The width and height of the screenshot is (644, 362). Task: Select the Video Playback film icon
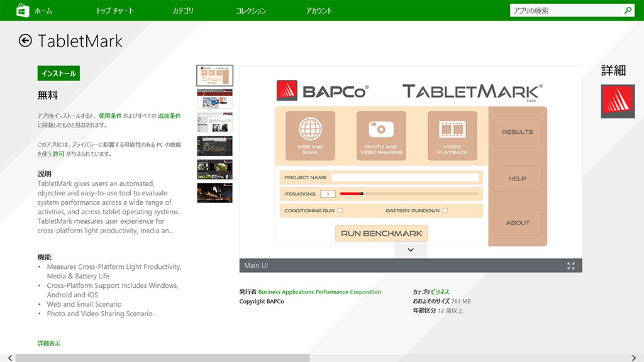[452, 136]
